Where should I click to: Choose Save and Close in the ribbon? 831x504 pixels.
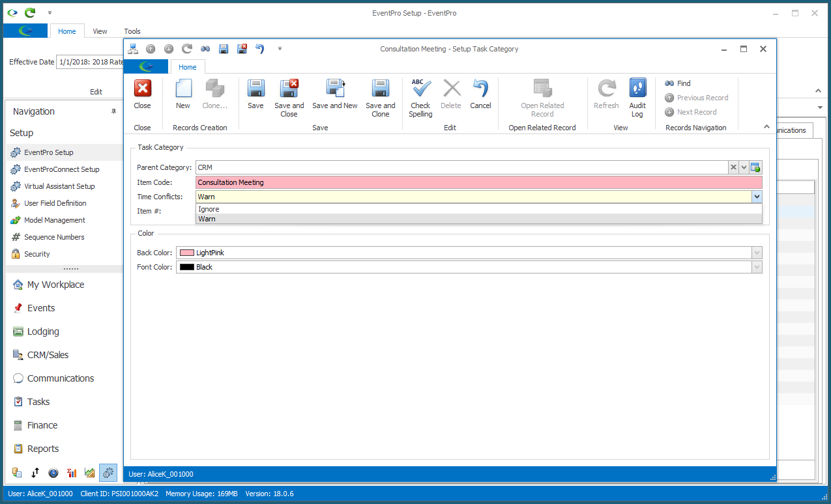[x=289, y=98]
